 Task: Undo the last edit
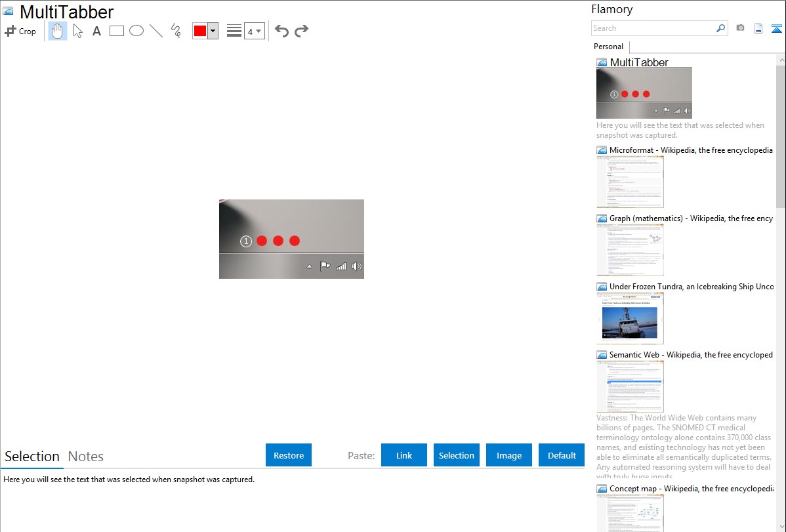(x=281, y=31)
